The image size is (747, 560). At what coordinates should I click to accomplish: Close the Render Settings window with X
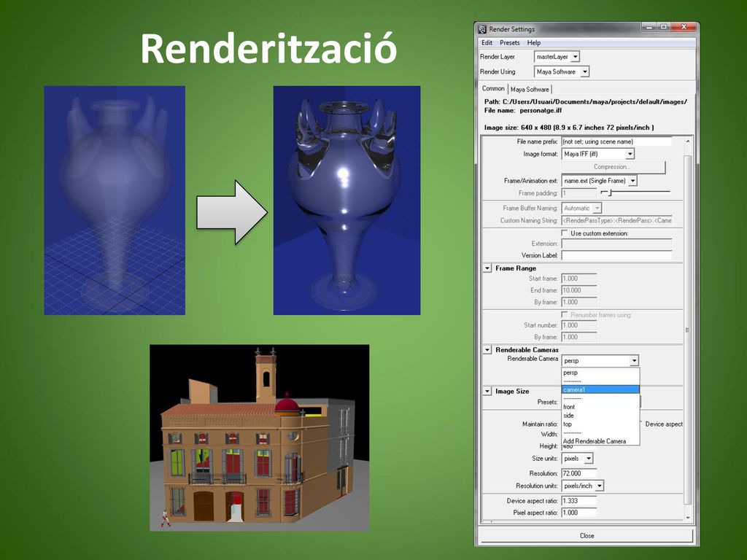[684, 27]
